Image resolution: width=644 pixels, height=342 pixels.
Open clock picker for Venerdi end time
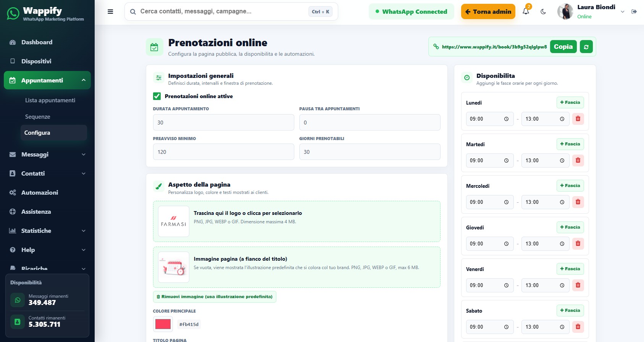562,286
